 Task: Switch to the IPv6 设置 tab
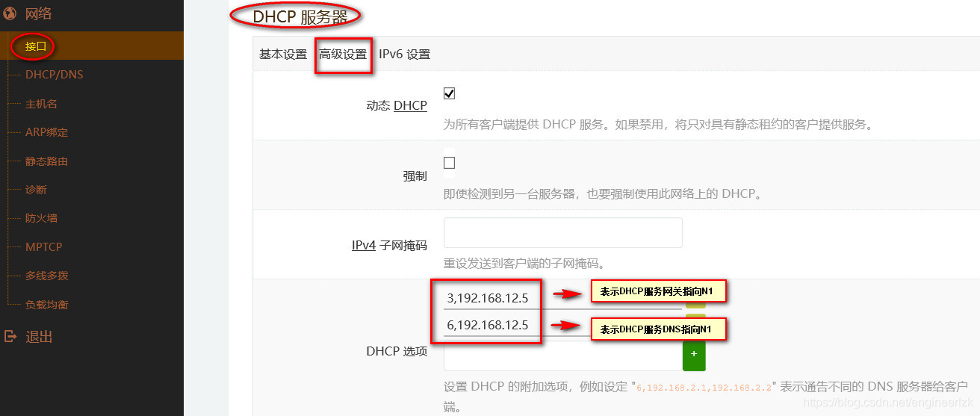[x=404, y=54]
